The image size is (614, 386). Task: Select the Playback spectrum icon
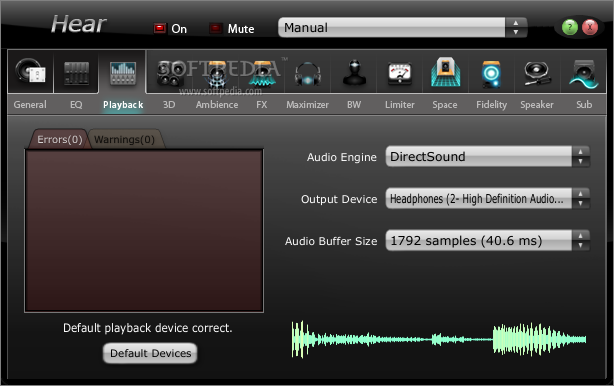click(x=123, y=73)
